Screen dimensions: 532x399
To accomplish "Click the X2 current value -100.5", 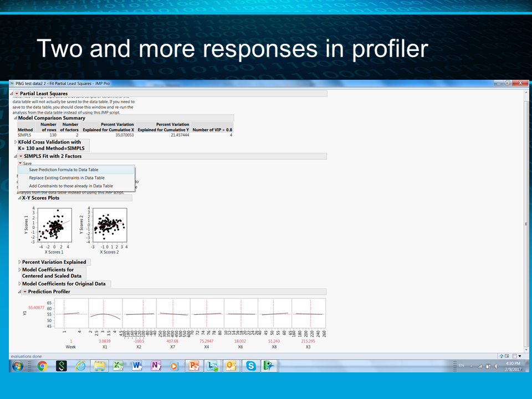I will (139, 341).
